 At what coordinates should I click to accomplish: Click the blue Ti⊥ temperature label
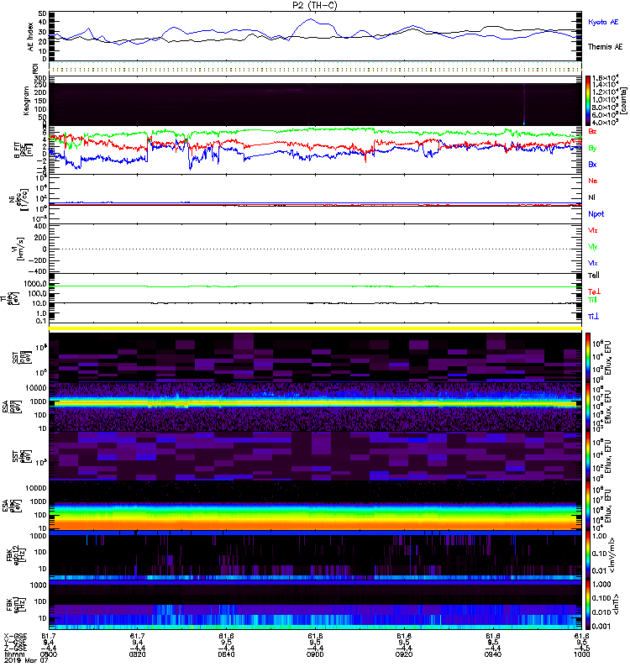pyautogui.click(x=593, y=316)
